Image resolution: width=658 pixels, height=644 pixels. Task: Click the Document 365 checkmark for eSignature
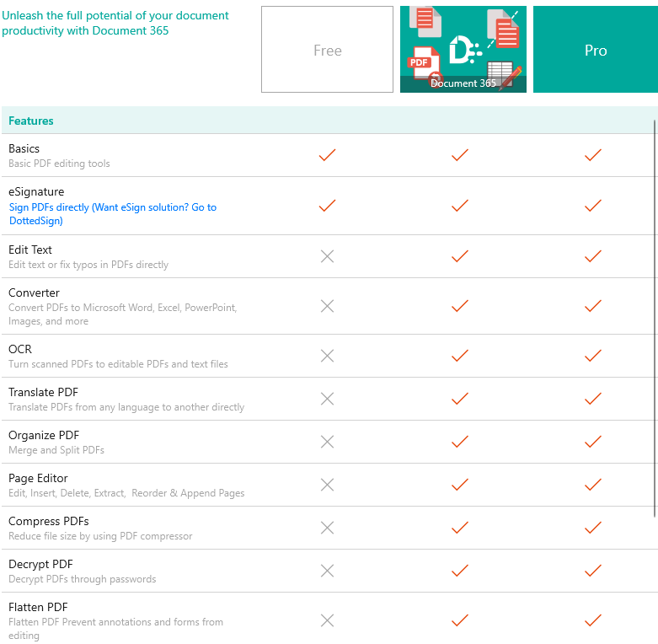[x=460, y=206]
